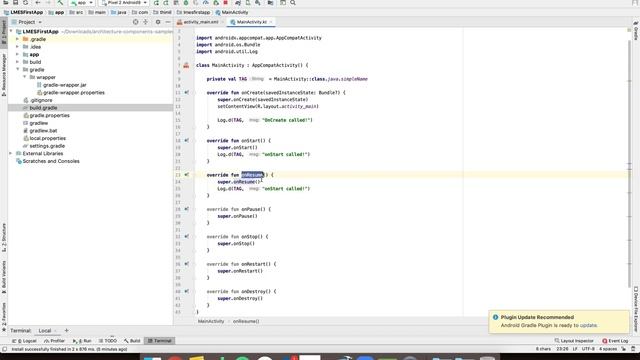This screenshot has height=360, width=640.
Task: Expand the .gradle folder in project tree
Action: tap(18, 39)
